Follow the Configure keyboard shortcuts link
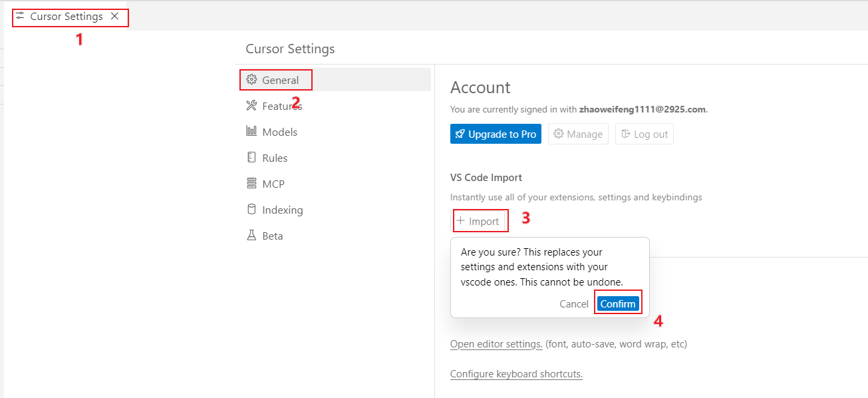 (x=516, y=374)
